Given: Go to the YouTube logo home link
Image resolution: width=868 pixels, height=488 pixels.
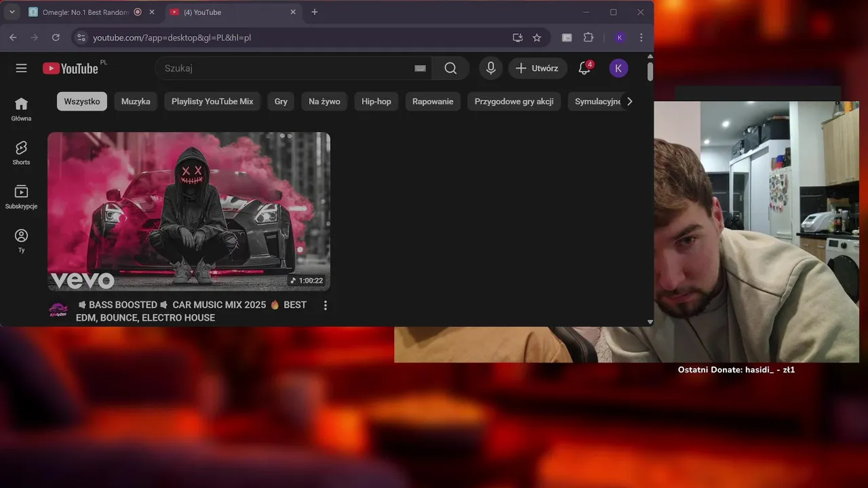Looking at the screenshot, I should coord(71,68).
